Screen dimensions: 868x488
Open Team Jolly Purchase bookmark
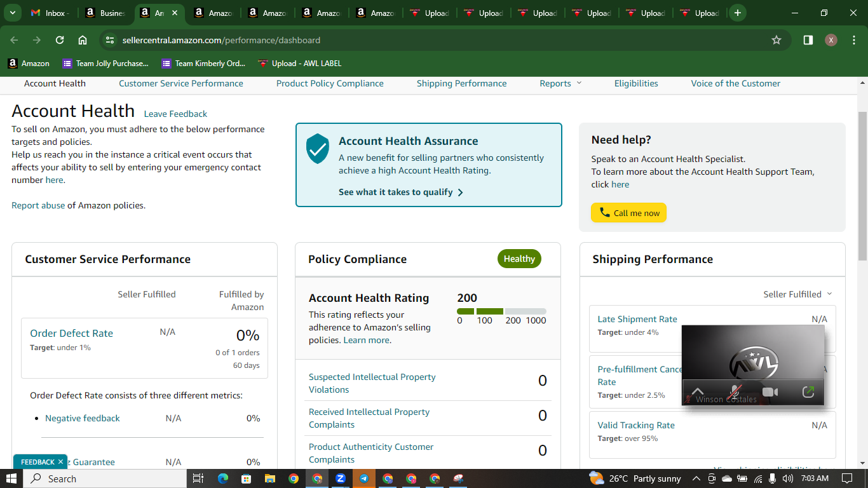tap(105, 64)
